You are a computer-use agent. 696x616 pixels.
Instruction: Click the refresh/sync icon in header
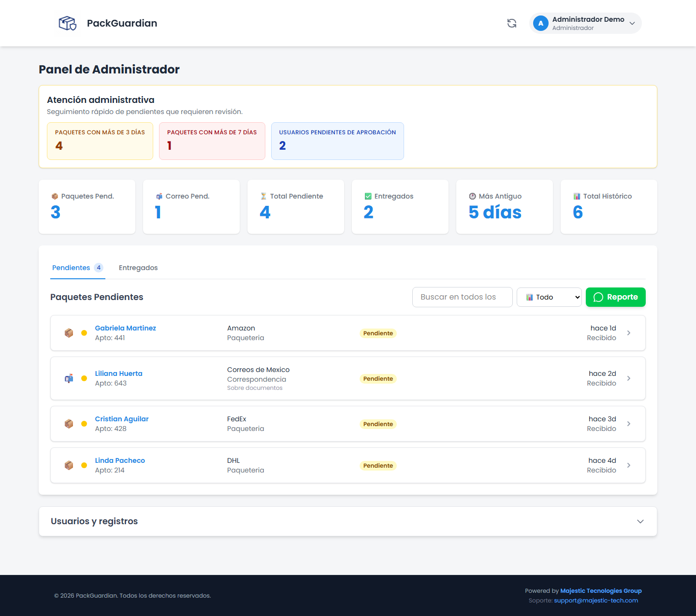(x=511, y=23)
